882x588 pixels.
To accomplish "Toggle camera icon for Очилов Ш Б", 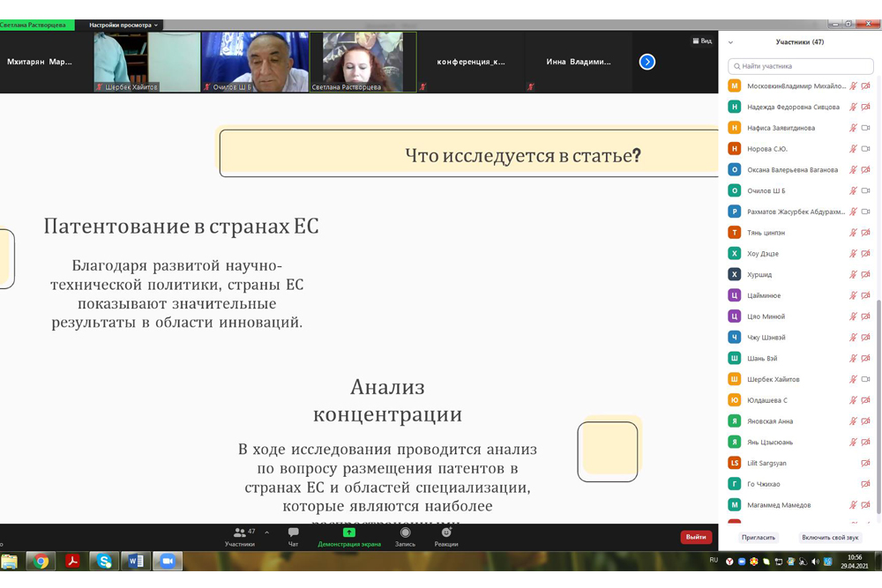I will click(x=865, y=190).
